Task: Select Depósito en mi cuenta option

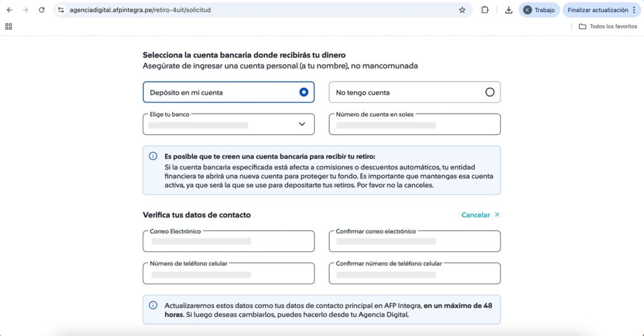Action: tap(229, 92)
